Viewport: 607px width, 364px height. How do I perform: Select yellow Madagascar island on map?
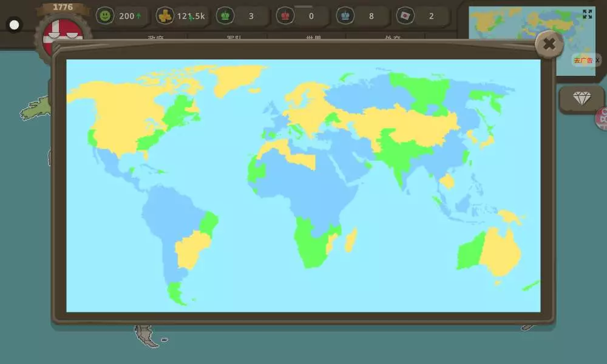[x=351, y=240]
